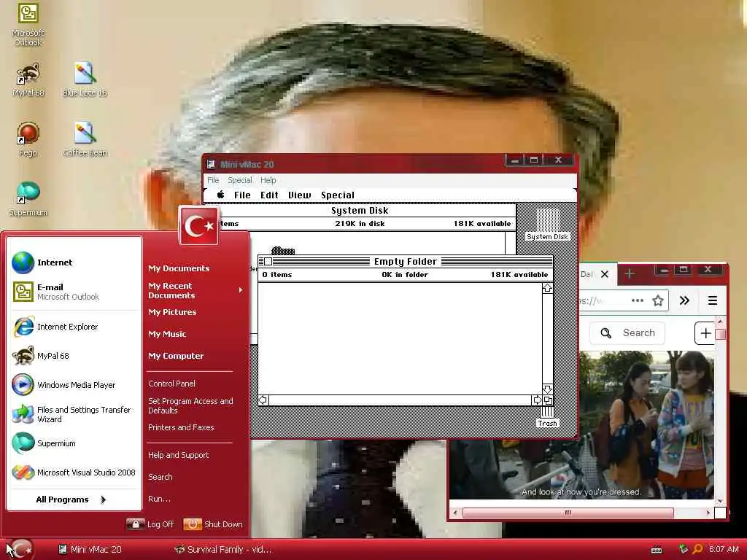Viewport: 747px width, 560px height.
Task: Click the new tab plus in browser
Action: tap(630, 274)
